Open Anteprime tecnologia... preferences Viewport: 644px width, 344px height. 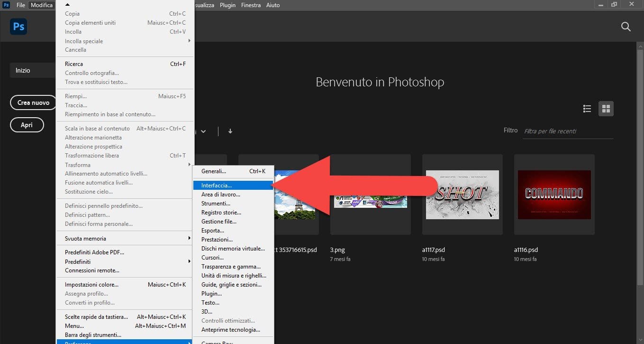point(233,330)
